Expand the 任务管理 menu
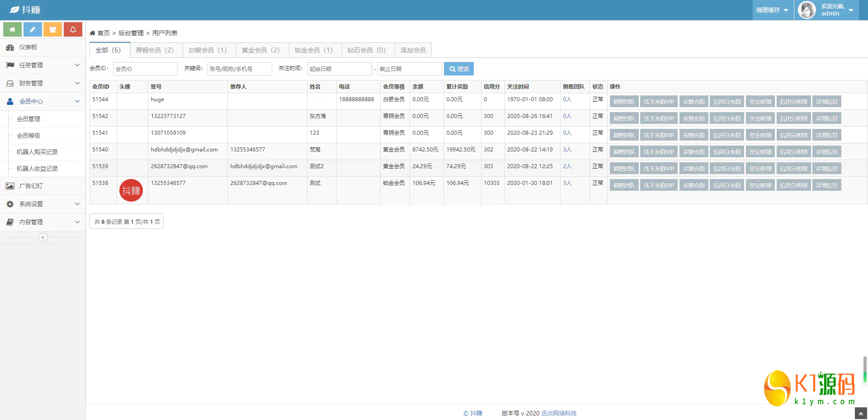This screenshot has height=420, width=868. click(42, 65)
